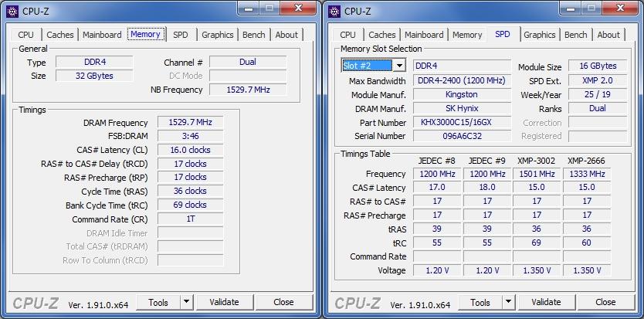
Task: Click the DDR4 memory Type field
Action: [94, 62]
